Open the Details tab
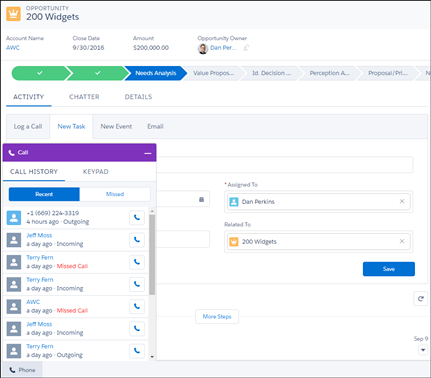 click(138, 97)
